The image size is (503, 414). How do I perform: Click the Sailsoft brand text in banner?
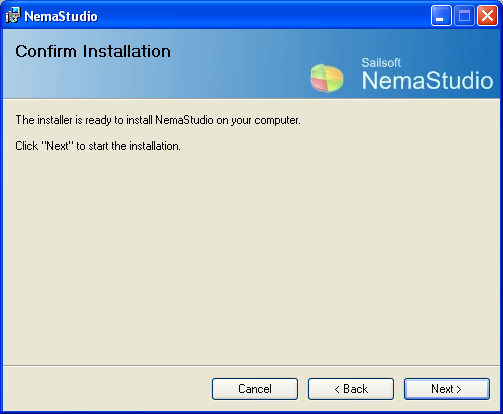[x=381, y=62]
